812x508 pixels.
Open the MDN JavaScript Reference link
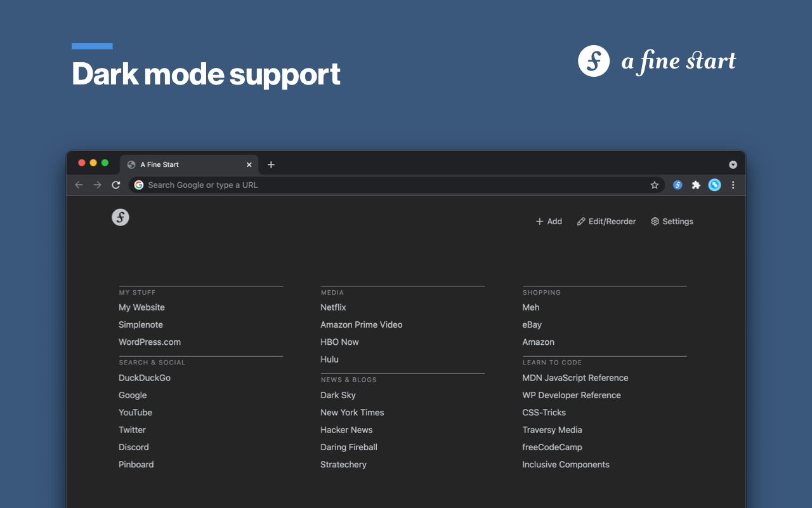coord(575,378)
